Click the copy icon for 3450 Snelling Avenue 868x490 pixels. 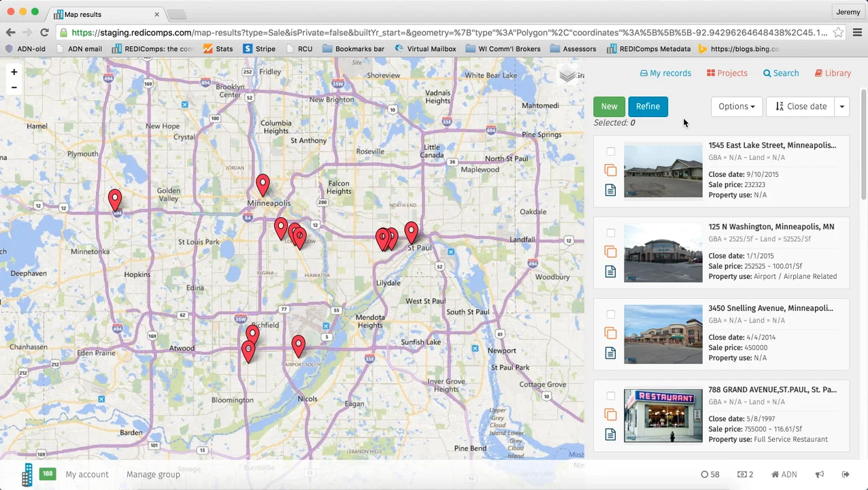(x=610, y=333)
